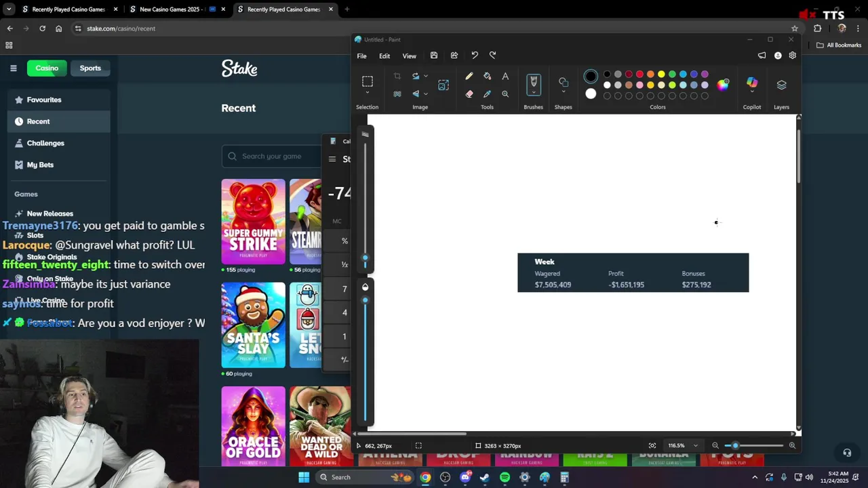Screen dimensions: 868x488
Task: Select the Eraser tool
Action: coord(469,94)
